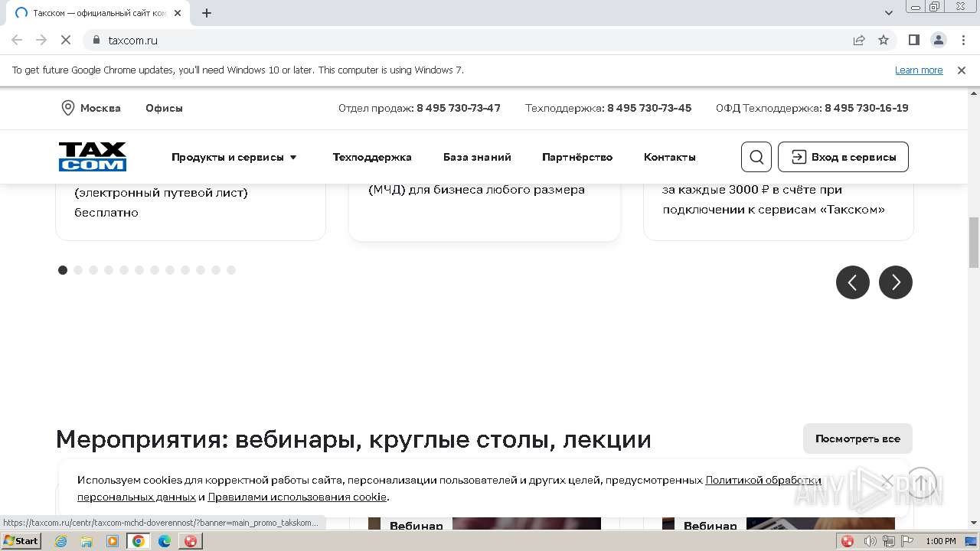Click support number 8 495 730-73-45
Viewport: 980px width, 551px height.
click(649, 108)
